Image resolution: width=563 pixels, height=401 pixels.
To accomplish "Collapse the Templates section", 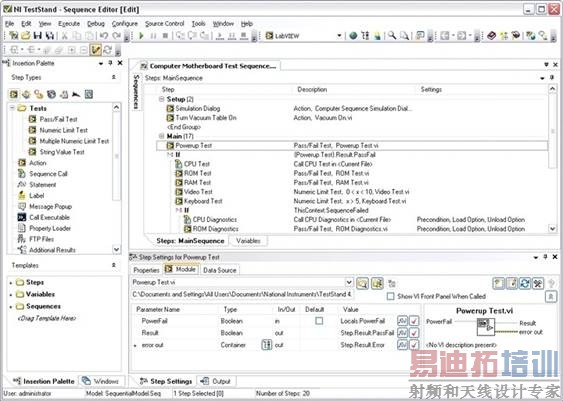I will [x=113, y=265].
